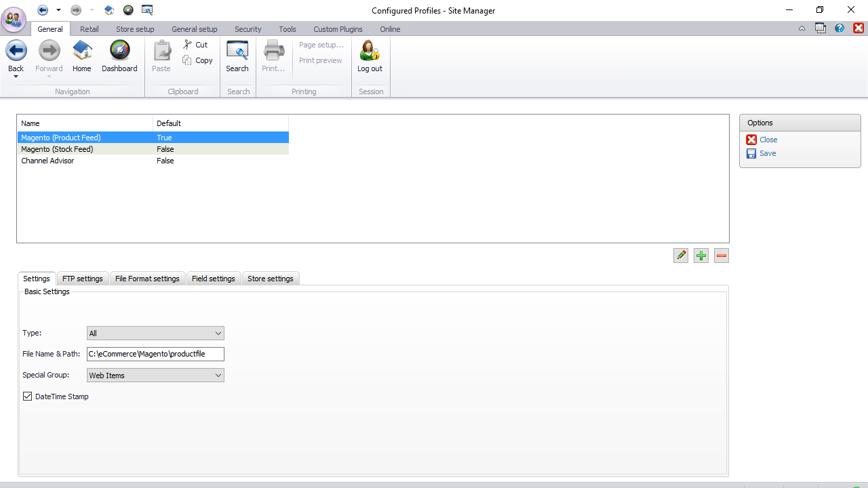The height and width of the screenshot is (488, 868).
Task: Open the Back button dropdown arrow
Action: (x=16, y=77)
